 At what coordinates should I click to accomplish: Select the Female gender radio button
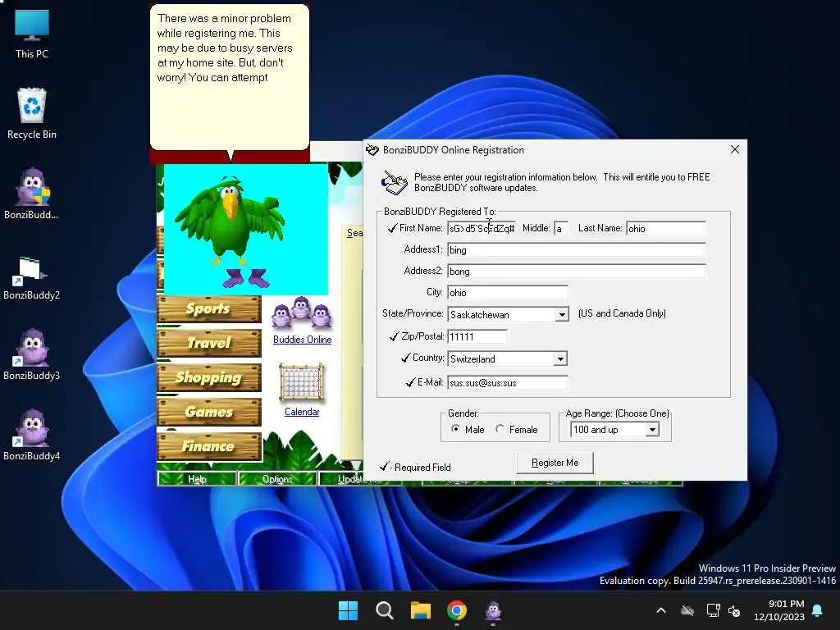(500, 428)
